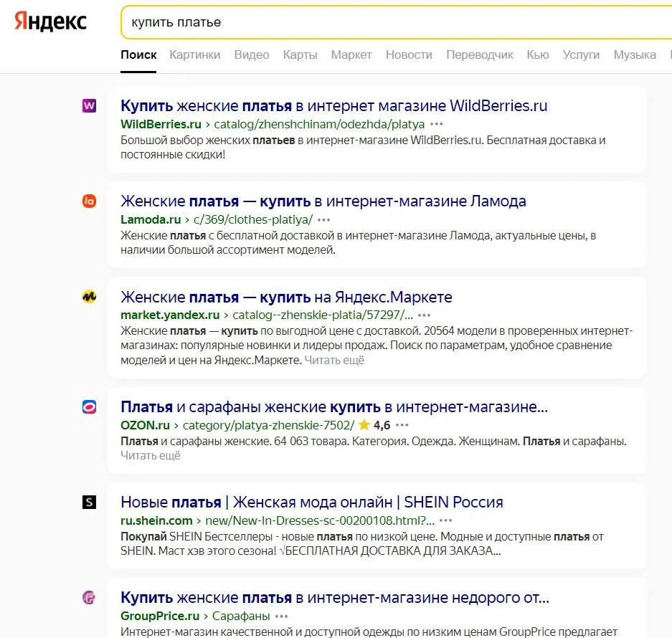
Task: Click the GroupPrice site icon
Action: coord(89,597)
